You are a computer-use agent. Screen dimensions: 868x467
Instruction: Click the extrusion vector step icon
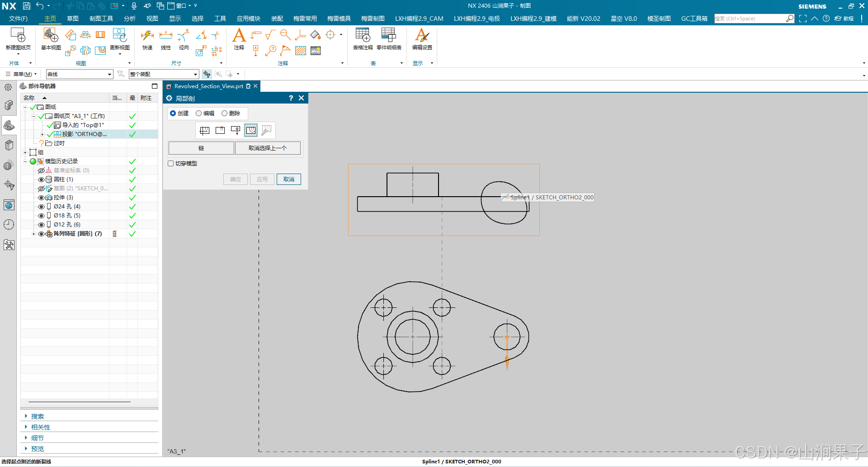click(x=236, y=130)
